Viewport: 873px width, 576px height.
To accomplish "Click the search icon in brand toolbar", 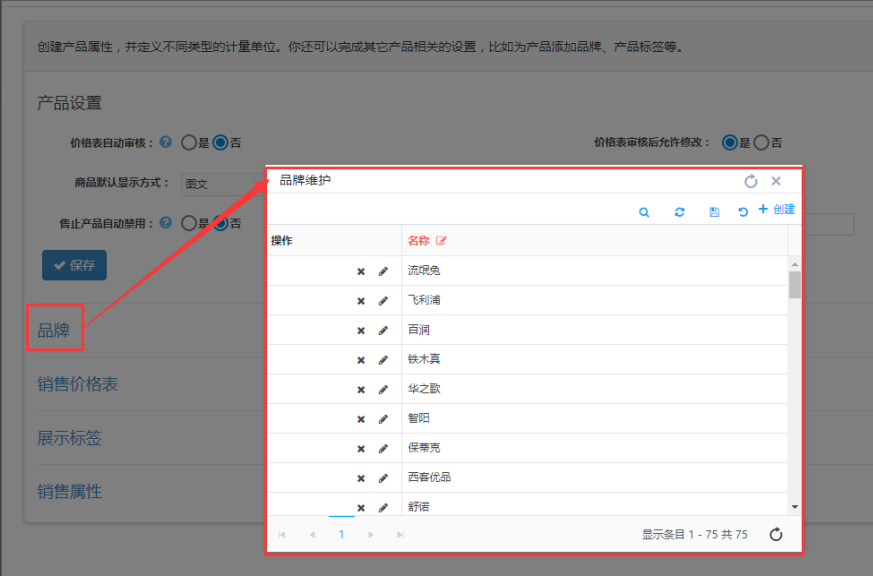I will coord(644,212).
